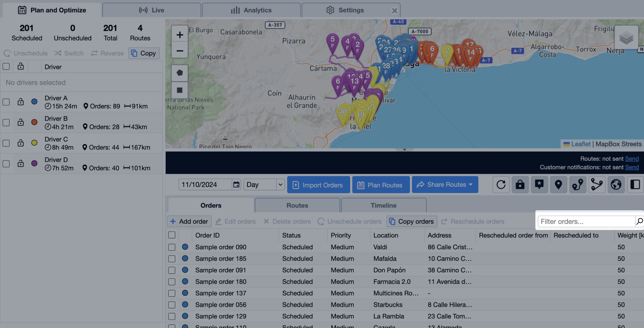The image size is (644, 328).
Task: Click the refresh icon in the toolbar
Action: [x=501, y=185]
